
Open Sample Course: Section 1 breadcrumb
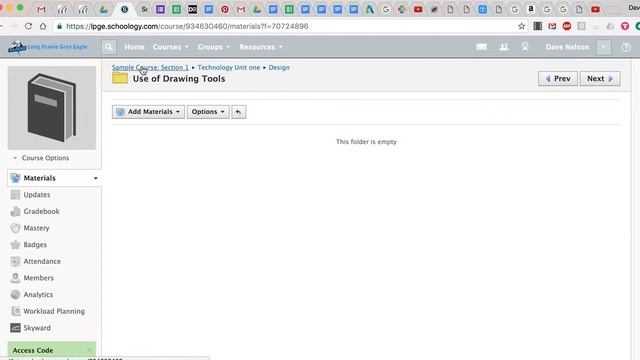click(150, 67)
